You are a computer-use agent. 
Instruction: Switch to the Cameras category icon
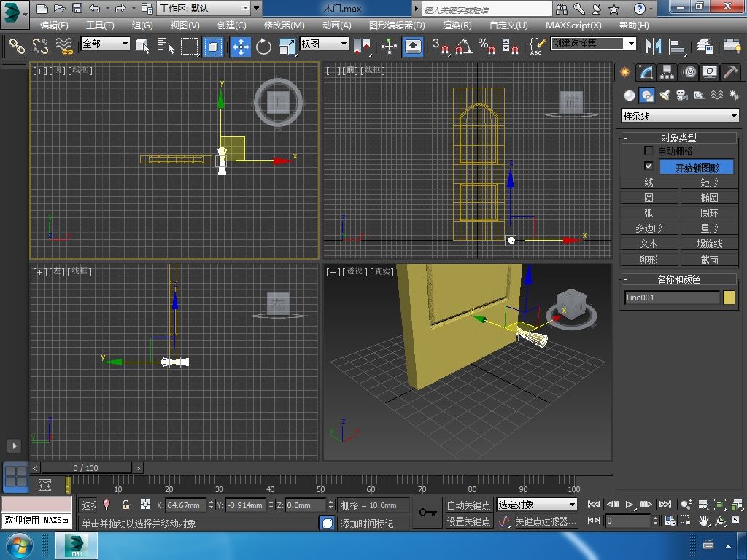click(x=682, y=96)
